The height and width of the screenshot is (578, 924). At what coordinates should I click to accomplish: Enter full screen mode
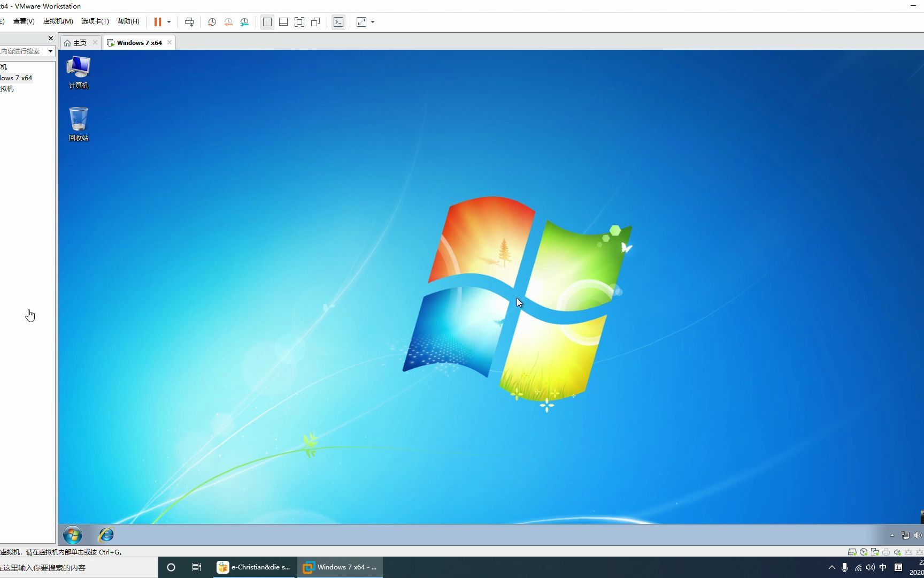coord(299,22)
